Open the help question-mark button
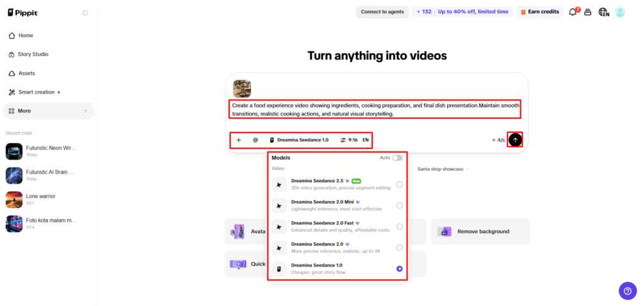Viewport: 644px width, 306px height. tap(627, 291)
